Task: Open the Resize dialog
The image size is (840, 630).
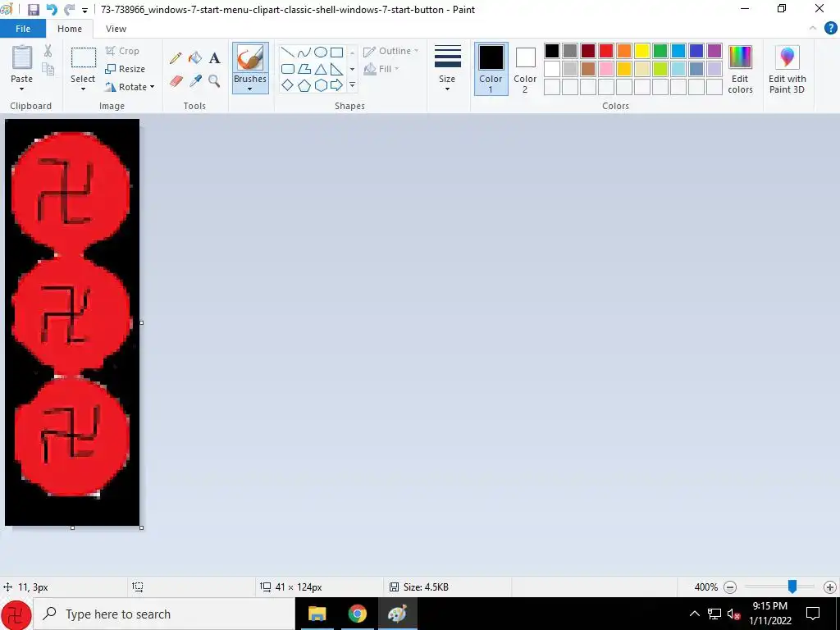Action: [125, 69]
